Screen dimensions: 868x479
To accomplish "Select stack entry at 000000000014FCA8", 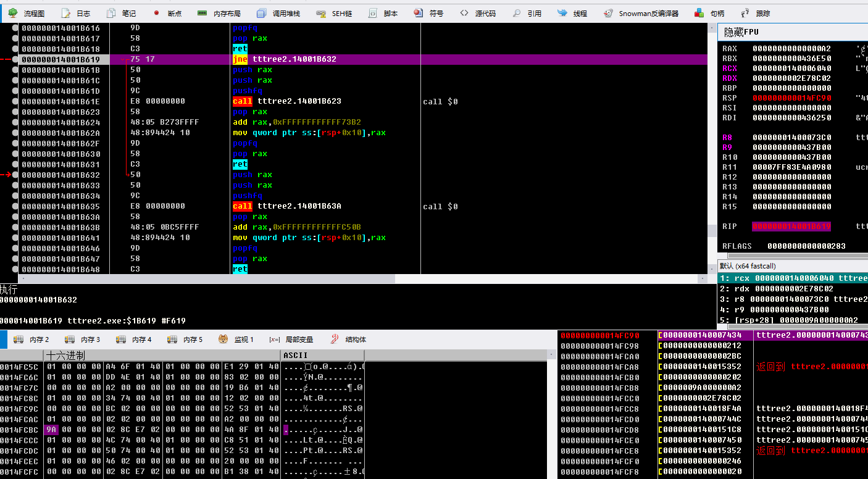I will coord(712,367).
